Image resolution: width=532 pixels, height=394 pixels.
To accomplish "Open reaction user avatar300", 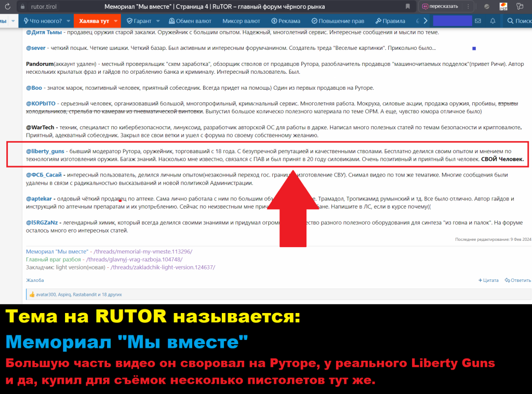I will (46, 295).
